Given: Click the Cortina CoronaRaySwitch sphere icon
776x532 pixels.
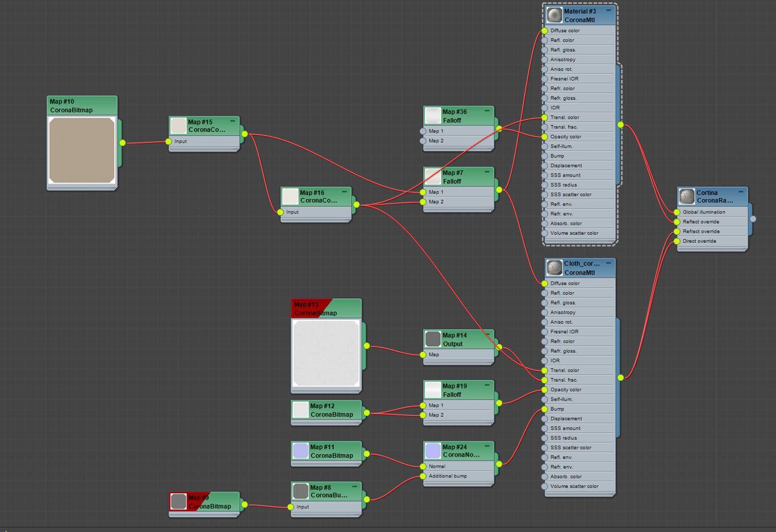Looking at the screenshot, I should click(687, 197).
